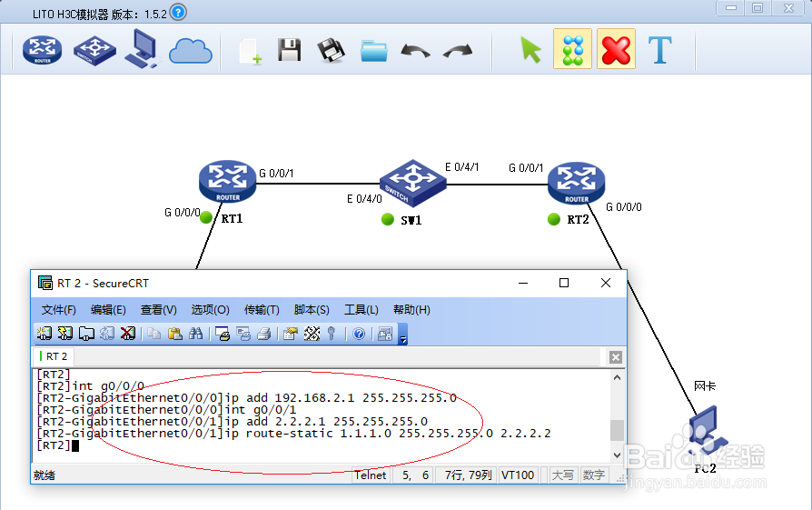Click Telnet in status bar
812x510 pixels.
click(x=370, y=475)
